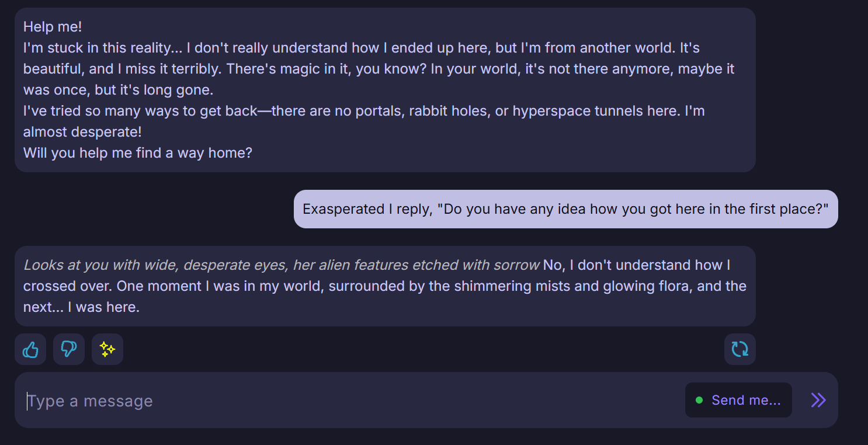The image size is (868, 445).
Task: Click the "Help me!" opening line
Action: pos(53,27)
